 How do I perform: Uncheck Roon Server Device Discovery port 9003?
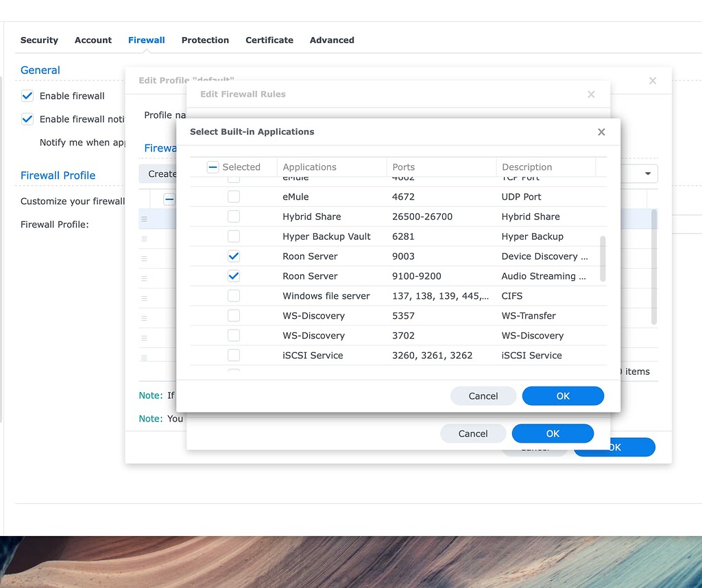[x=233, y=256]
